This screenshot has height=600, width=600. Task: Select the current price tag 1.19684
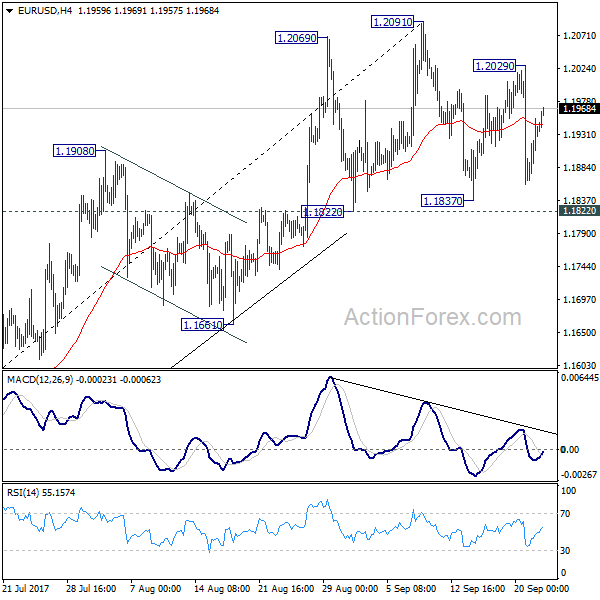coord(579,109)
